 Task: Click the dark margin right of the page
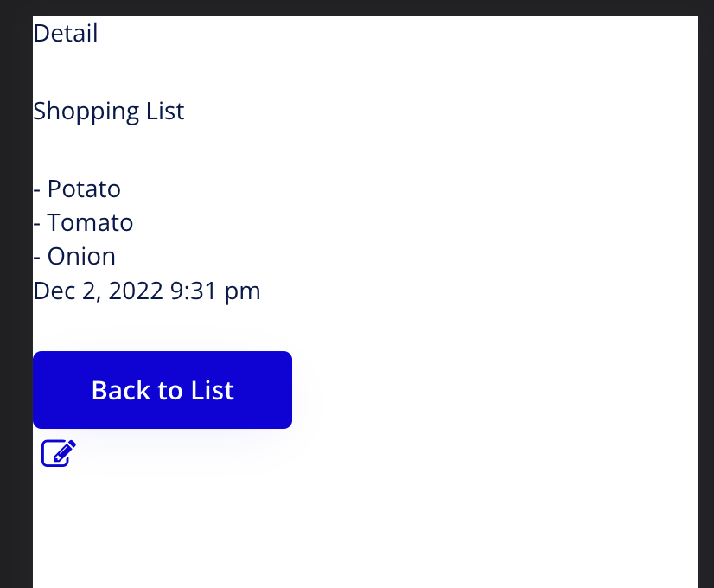point(706,294)
